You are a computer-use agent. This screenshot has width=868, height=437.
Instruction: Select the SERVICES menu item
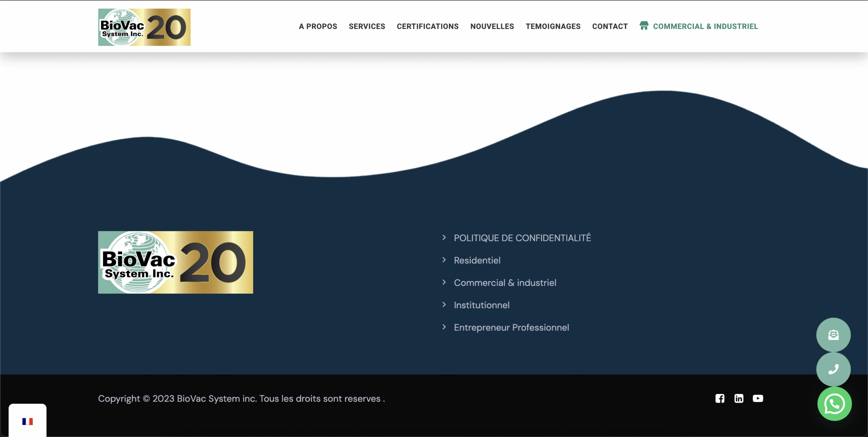(367, 26)
